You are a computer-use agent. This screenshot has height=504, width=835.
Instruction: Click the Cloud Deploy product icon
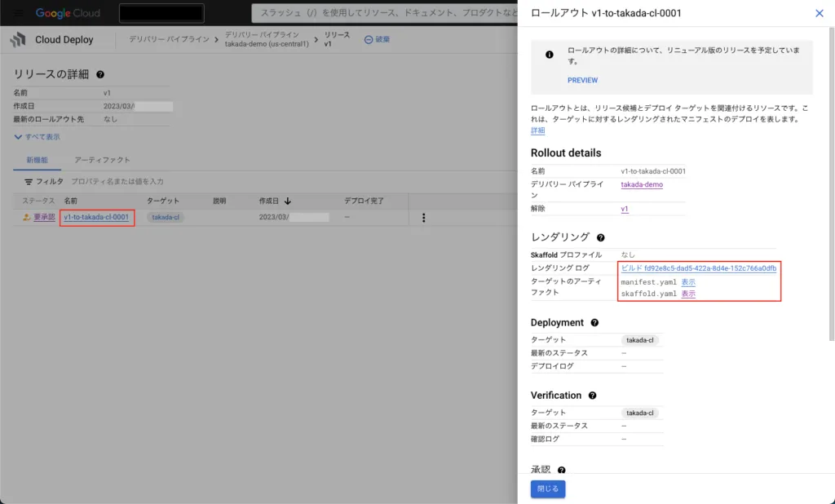[x=18, y=39]
